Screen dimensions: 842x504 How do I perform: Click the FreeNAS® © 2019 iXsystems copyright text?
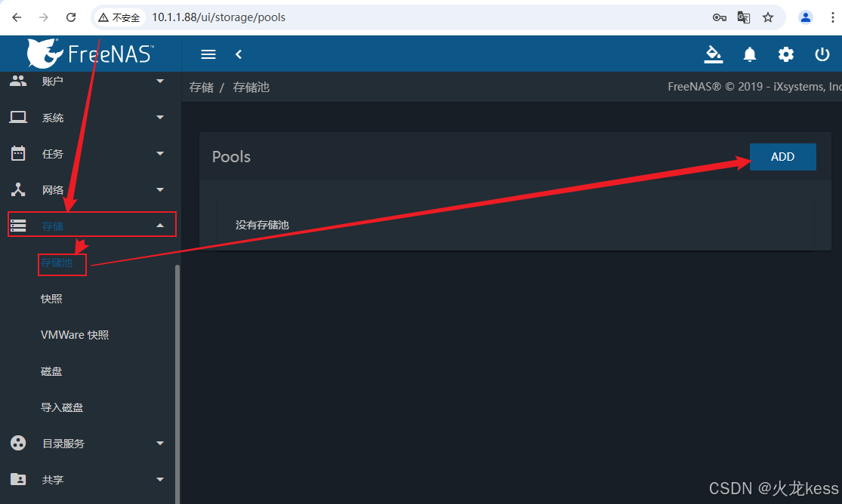pyautogui.click(x=754, y=87)
